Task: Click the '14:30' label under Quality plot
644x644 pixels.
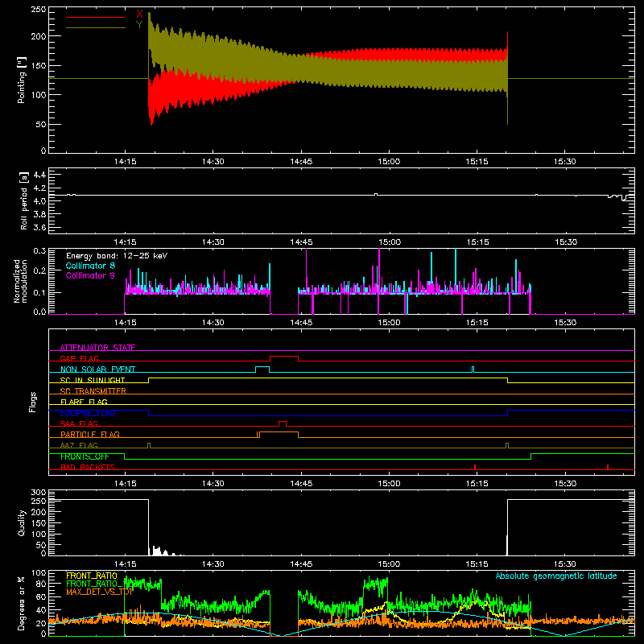Action: (213, 564)
